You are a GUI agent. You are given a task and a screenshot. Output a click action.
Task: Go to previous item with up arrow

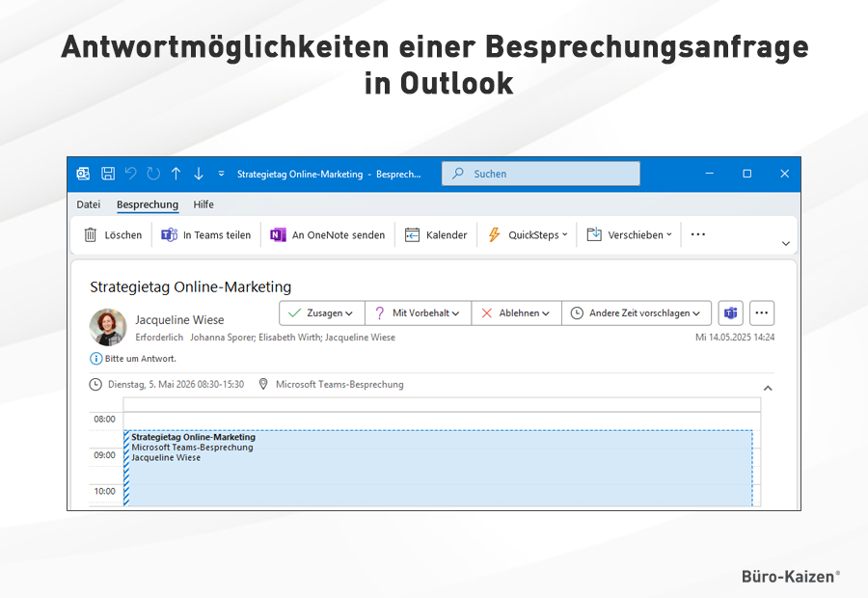(176, 174)
